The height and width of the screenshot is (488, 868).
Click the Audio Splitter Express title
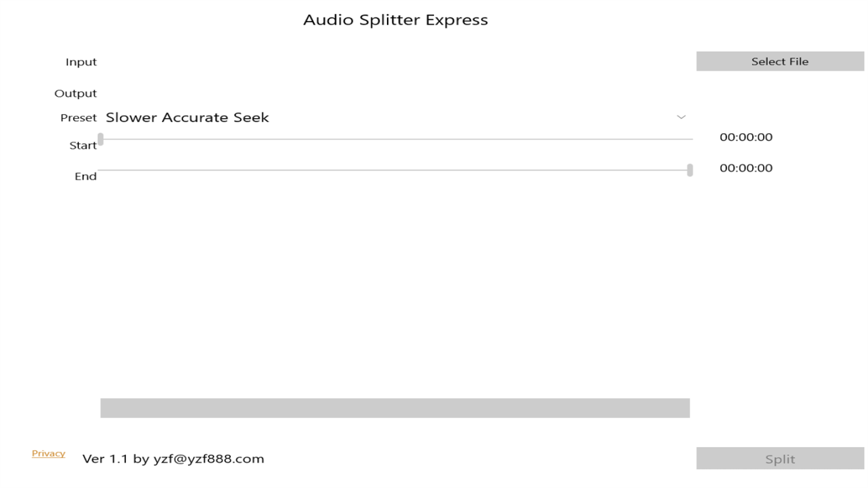pos(395,20)
